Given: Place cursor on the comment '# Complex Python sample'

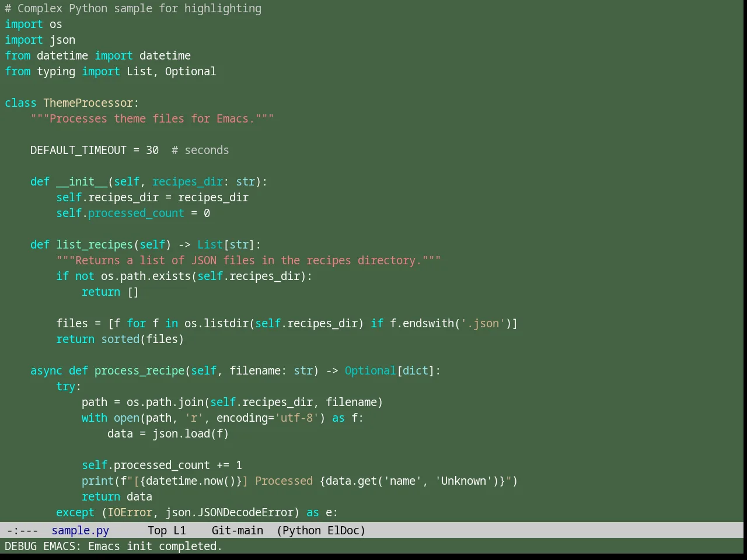Looking at the screenshot, I should click(75, 8).
